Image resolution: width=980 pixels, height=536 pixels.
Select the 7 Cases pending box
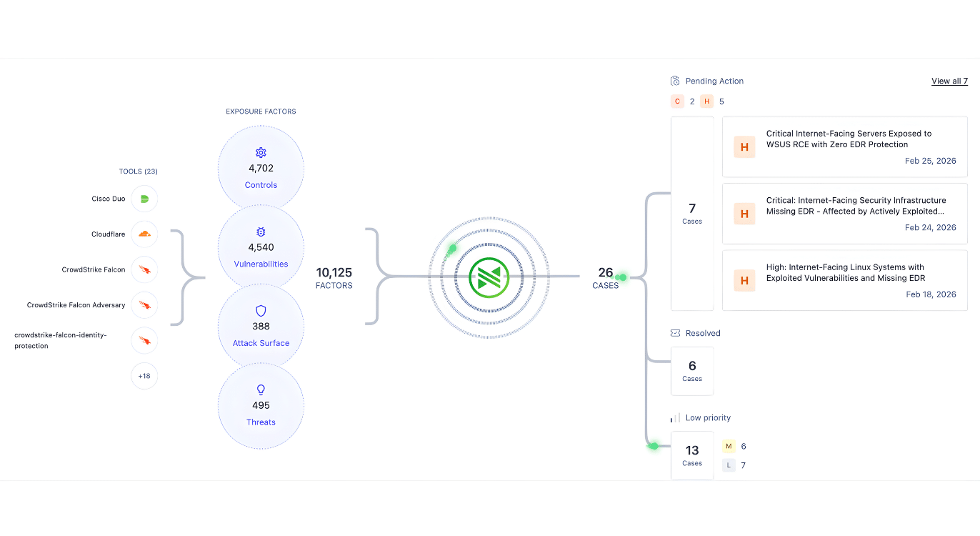coord(691,214)
